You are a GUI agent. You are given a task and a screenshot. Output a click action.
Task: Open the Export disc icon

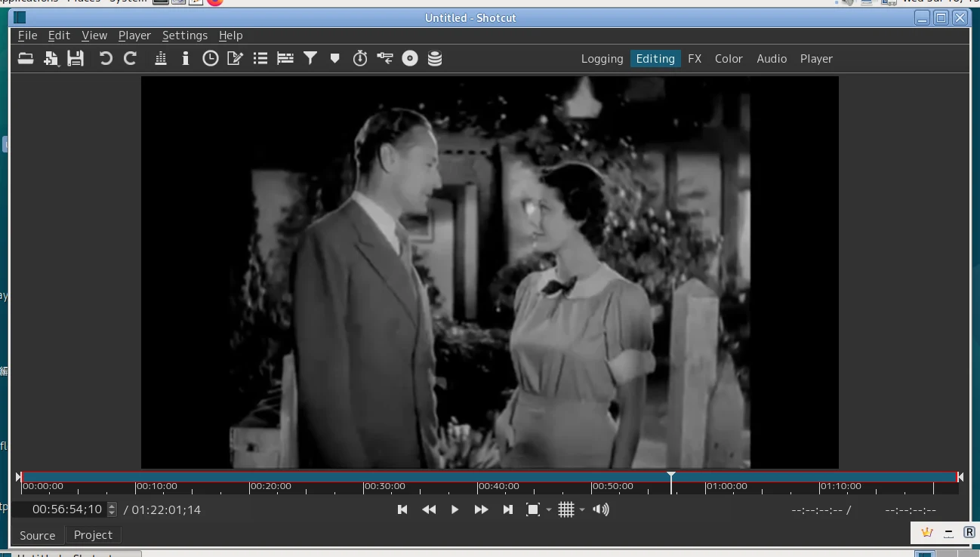coord(410,58)
